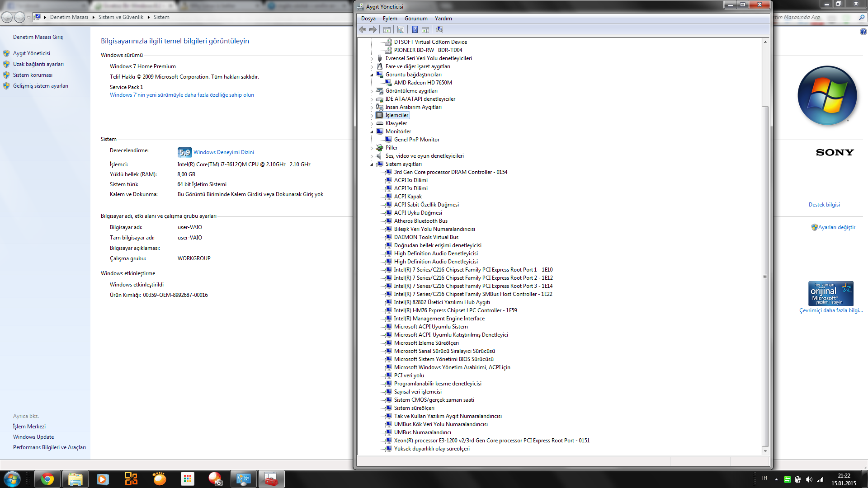Click Denetim Masası Giriş link
This screenshot has width=868, height=488.
(38, 37)
